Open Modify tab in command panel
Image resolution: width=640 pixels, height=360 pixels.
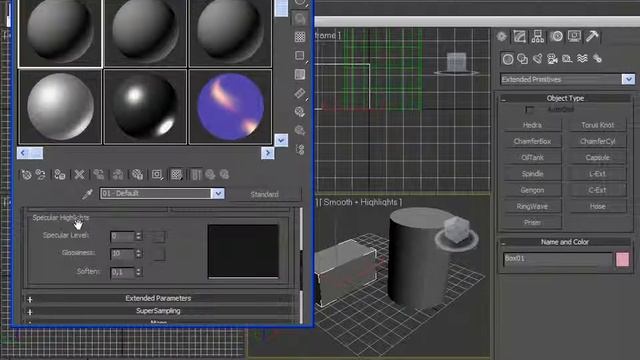pyautogui.click(x=520, y=37)
